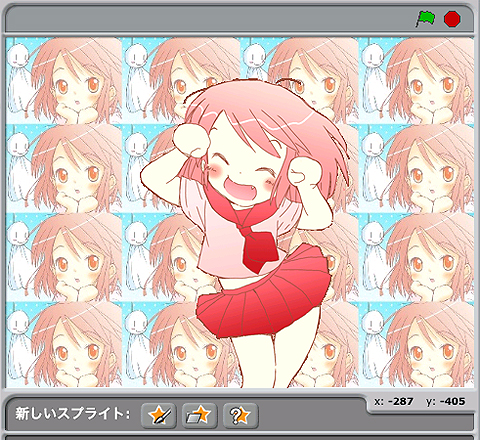
Task: Click the 新しいスプライト label text
Action: [72, 414]
